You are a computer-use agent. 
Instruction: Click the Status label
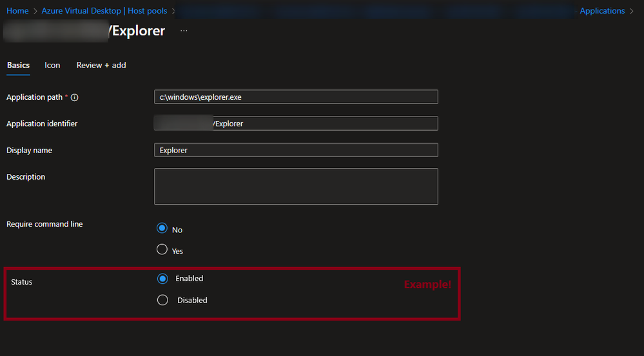point(21,282)
